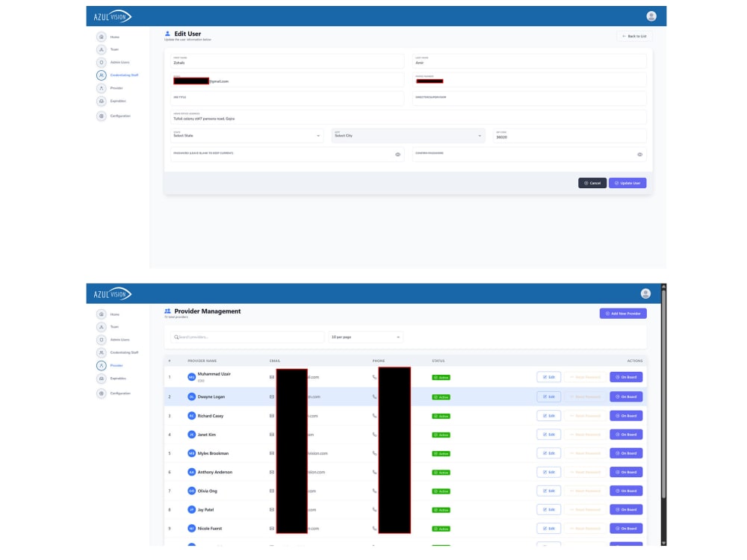Click Status column header

pos(438,361)
